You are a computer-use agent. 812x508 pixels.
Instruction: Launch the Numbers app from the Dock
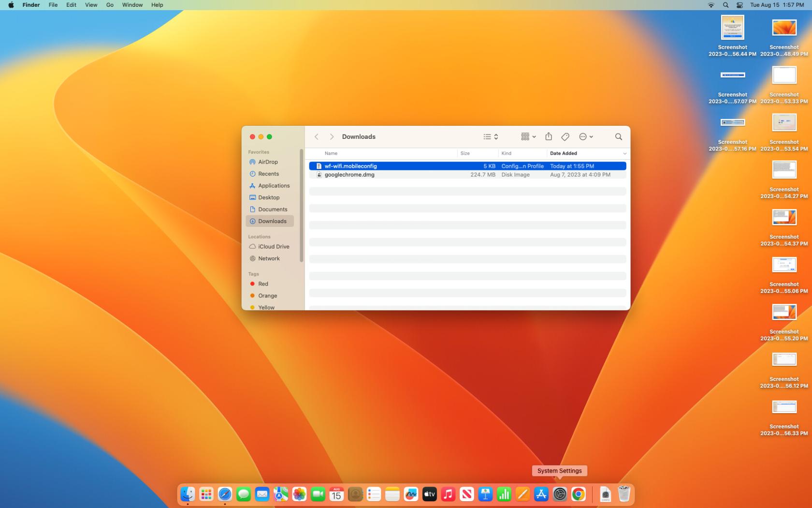tap(504, 494)
